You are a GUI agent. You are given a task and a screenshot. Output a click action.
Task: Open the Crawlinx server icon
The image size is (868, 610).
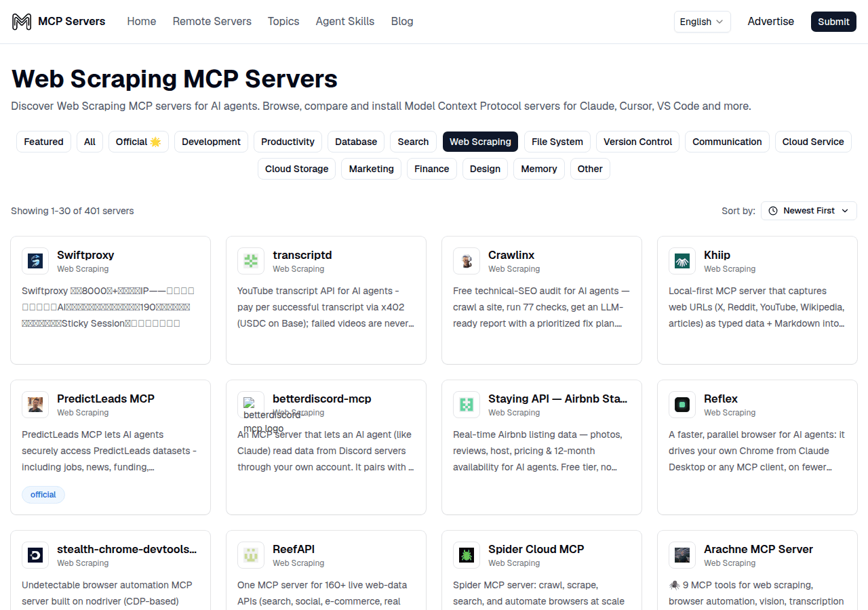pyautogui.click(x=467, y=261)
